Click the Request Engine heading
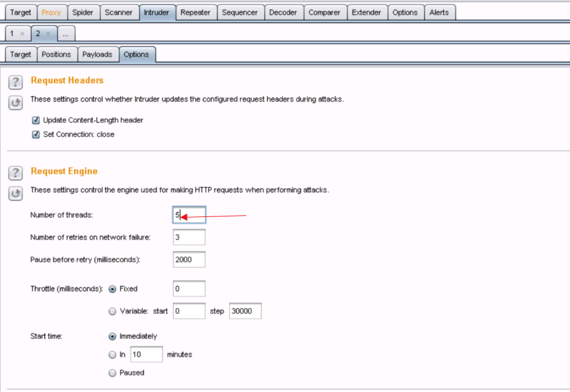The height and width of the screenshot is (392, 570). pyautogui.click(x=64, y=171)
